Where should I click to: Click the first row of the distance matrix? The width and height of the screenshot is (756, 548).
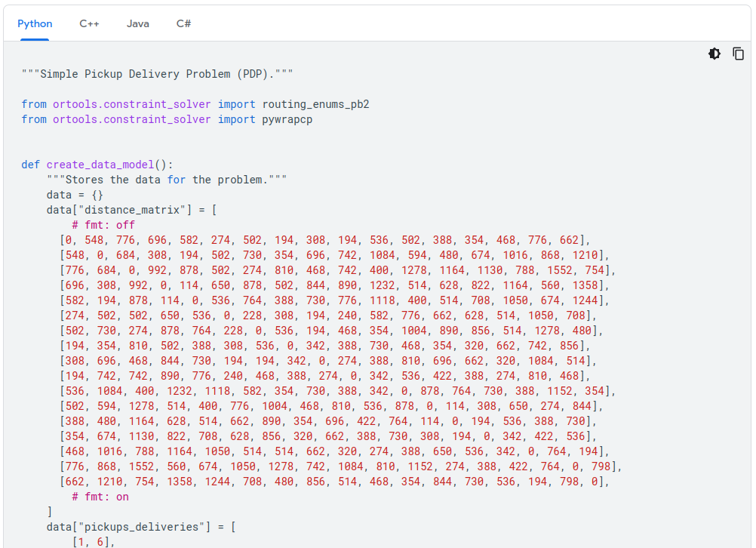point(302,239)
